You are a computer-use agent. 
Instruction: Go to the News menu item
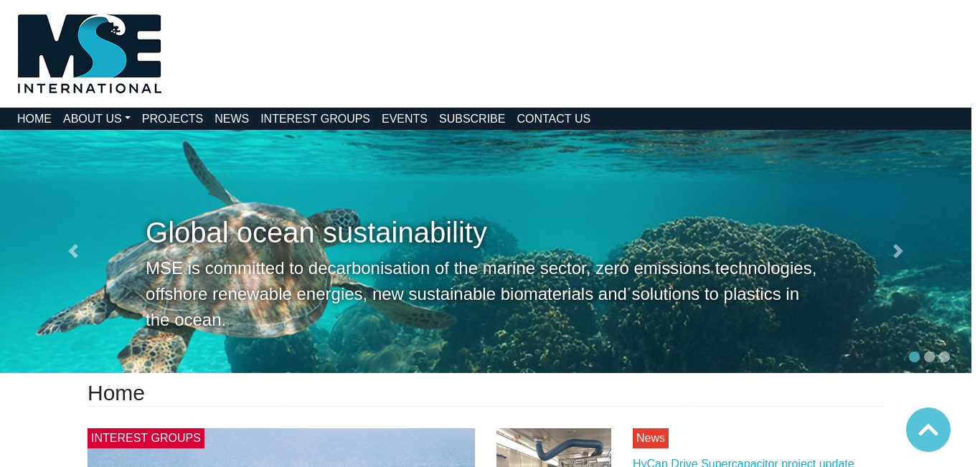tap(232, 119)
